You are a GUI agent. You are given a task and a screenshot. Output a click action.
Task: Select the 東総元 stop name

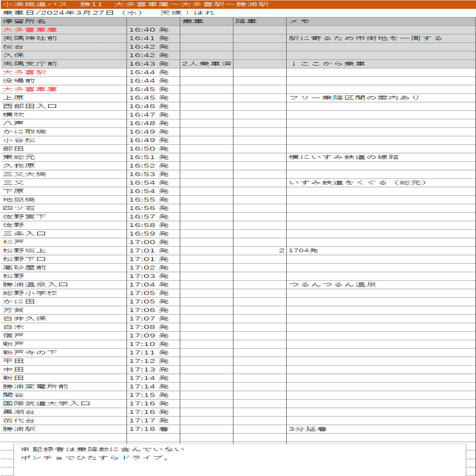[18, 157]
